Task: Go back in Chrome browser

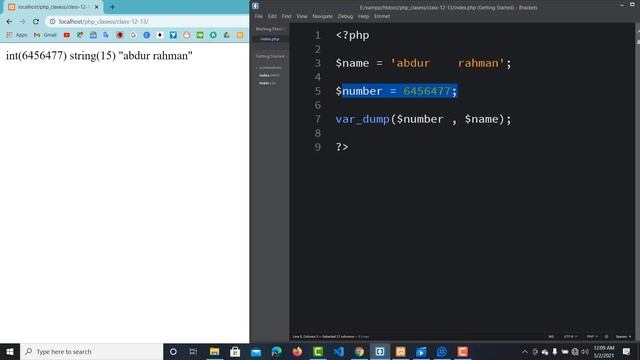Action: [x=9, y=22]
